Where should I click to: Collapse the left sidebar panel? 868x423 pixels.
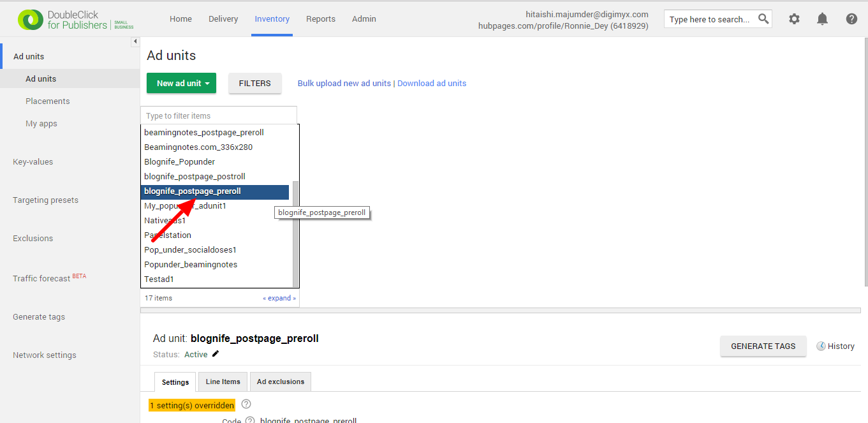[x=135, y=41]
